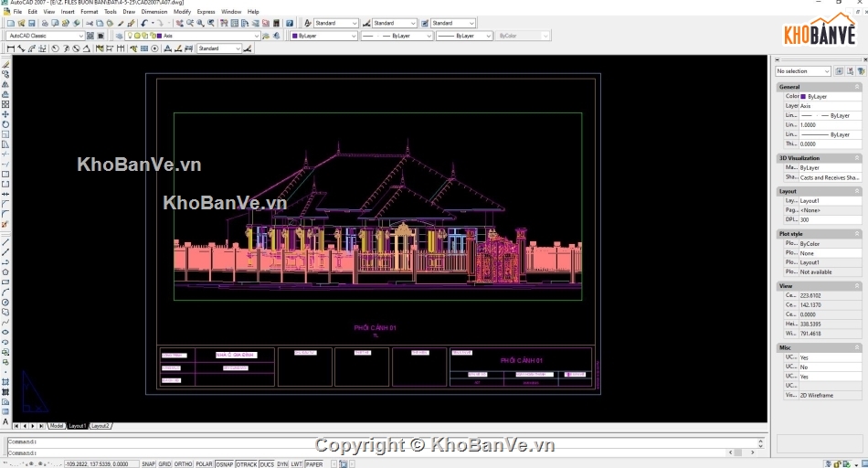Toggle DUCS in status bar

point(267,464)
